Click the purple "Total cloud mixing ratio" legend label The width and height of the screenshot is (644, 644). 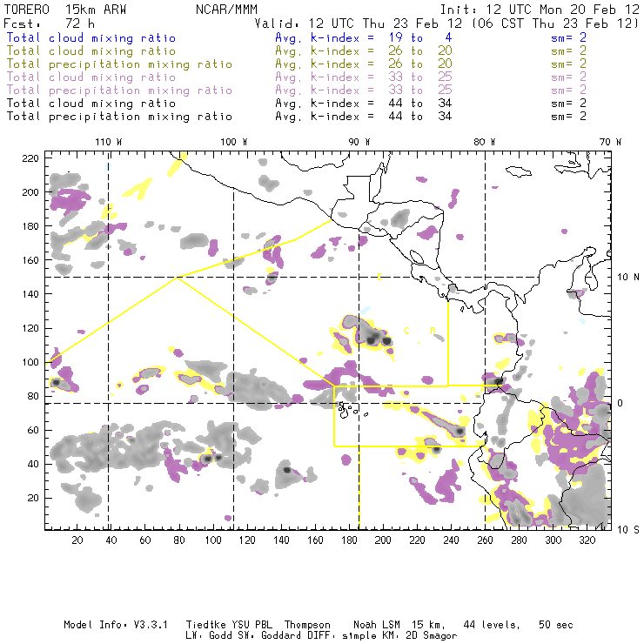pyautogui.click(x=91, y=77)
